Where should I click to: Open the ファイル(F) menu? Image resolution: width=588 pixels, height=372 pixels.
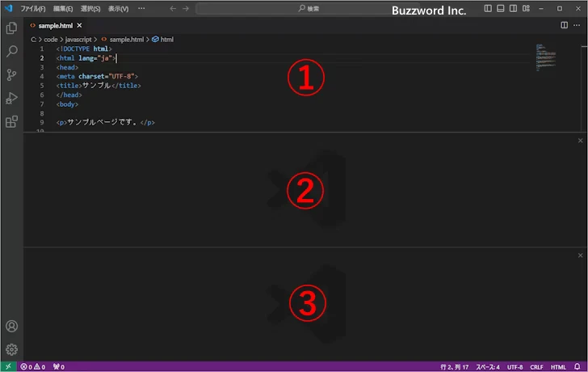point(33,8)
